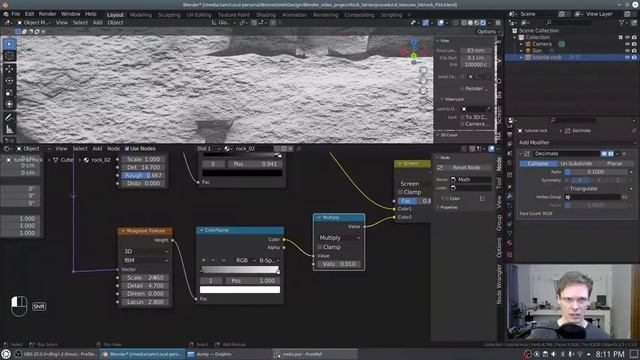
Task: Click the Decimate Ratio slider
Action: pyautogui.click(x=596, y=172)
